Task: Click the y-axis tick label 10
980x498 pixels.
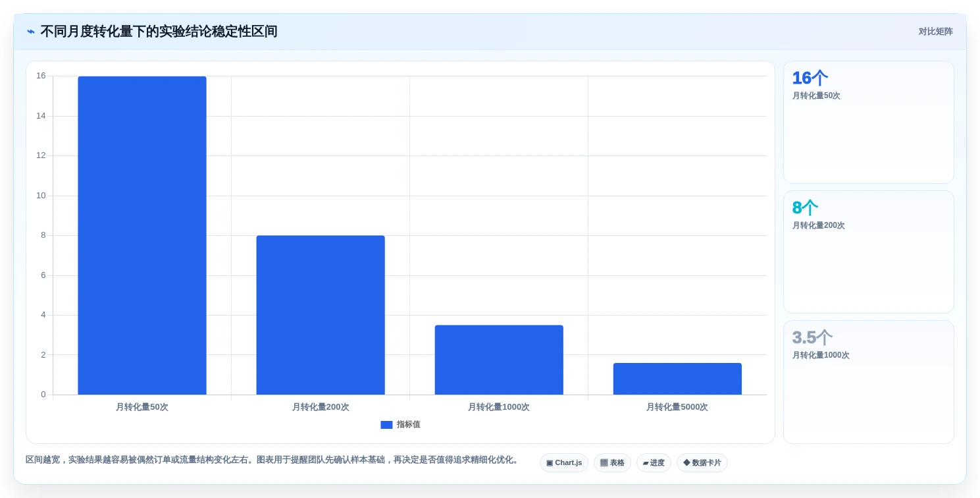Action: [41, 196]
